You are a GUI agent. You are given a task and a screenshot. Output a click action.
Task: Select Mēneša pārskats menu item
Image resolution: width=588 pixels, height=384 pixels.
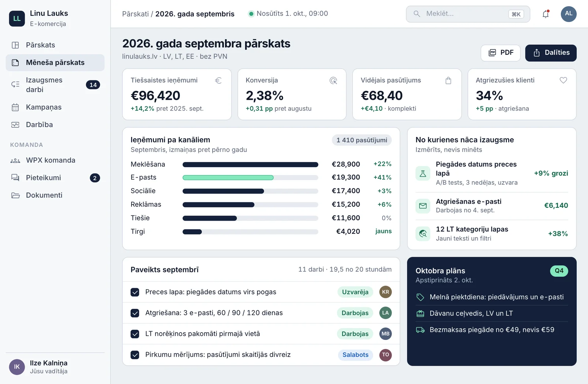(x=55, y=62)
